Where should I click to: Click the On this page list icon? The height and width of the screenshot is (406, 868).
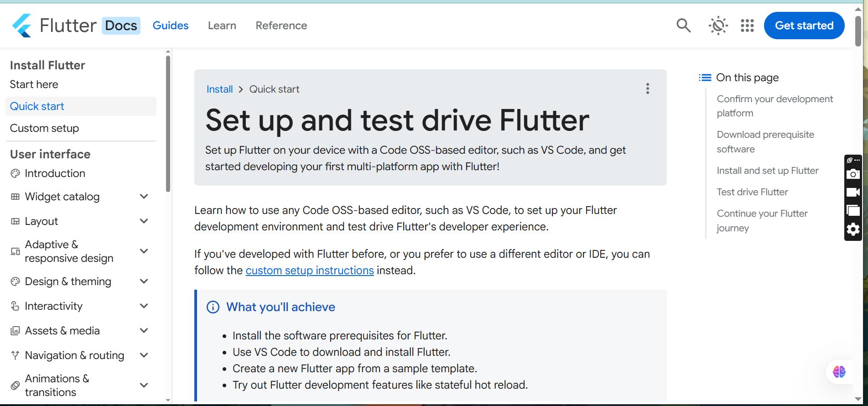click(x=705, y=78)
